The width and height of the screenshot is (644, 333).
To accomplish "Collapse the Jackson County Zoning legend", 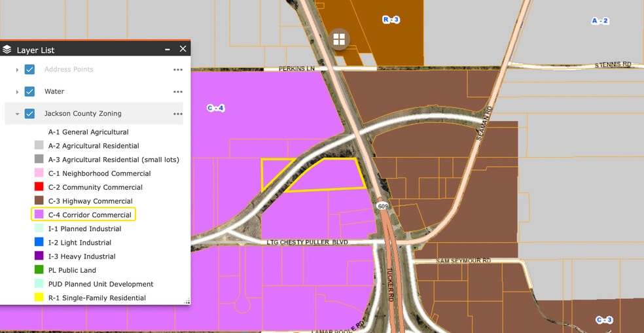I will tap(17, 114).
